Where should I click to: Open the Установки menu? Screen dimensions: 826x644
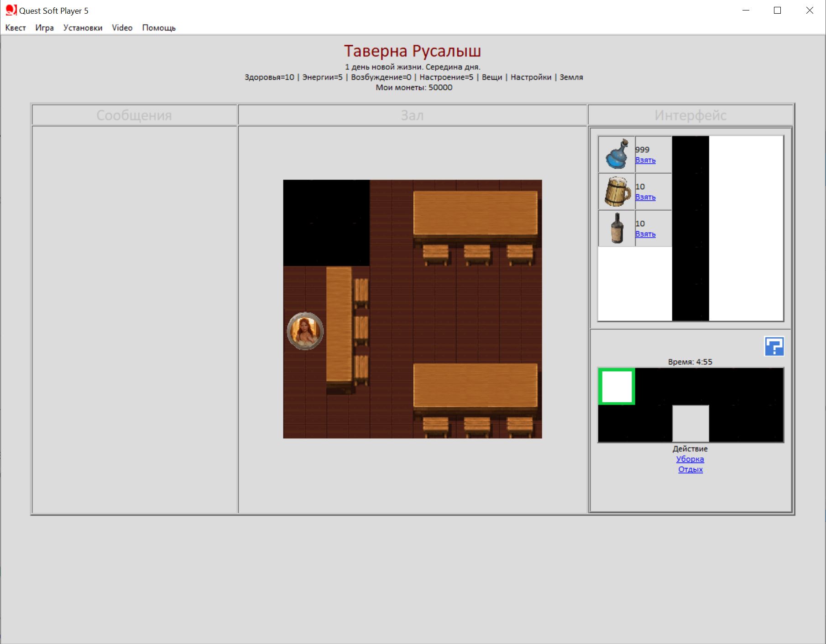(83, 28)
